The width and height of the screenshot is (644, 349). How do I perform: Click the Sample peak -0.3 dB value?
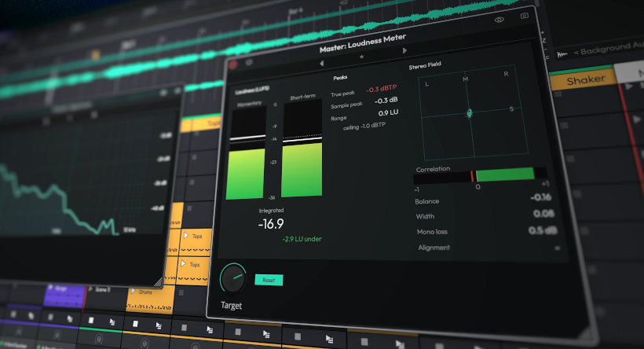coord(386,101)
